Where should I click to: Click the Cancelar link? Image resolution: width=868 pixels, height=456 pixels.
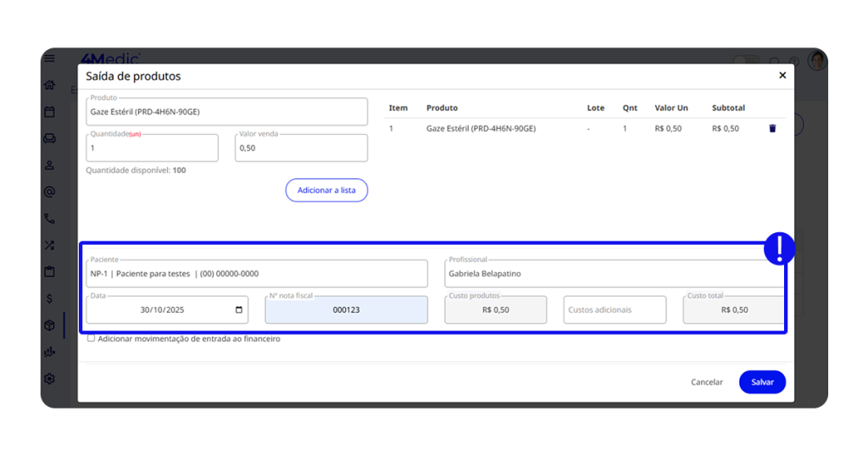pos(706,382)
